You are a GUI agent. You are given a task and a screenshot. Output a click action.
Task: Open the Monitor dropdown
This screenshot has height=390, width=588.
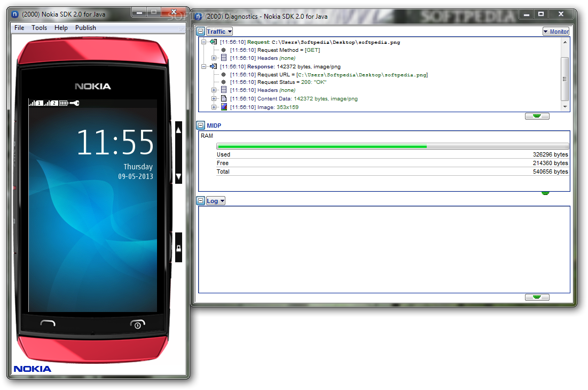tap(556, 32)
